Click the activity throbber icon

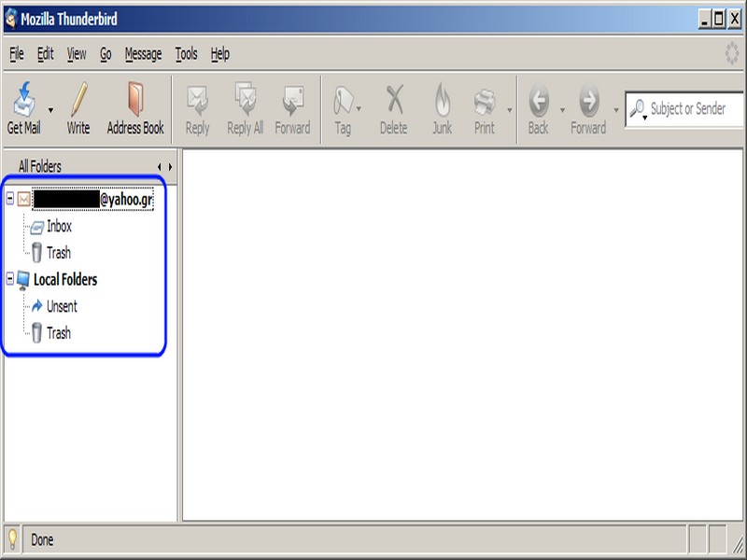pos(732,53)
